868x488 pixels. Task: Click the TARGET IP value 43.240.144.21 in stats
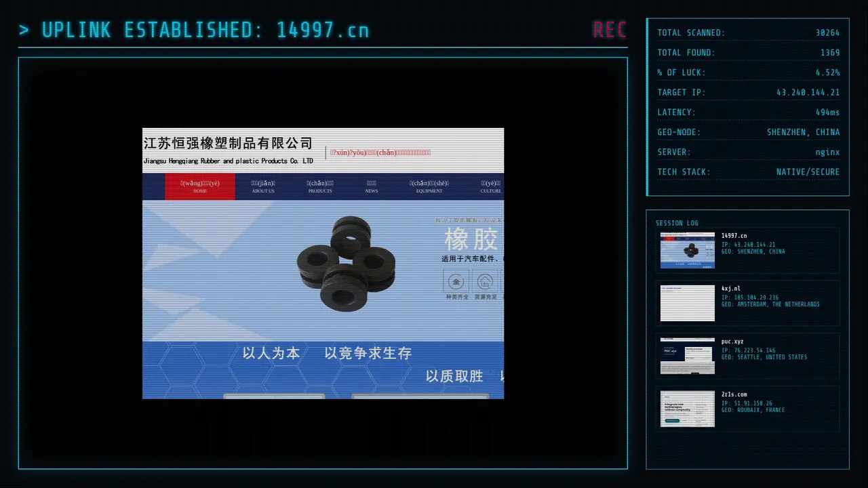pos(808,92)
